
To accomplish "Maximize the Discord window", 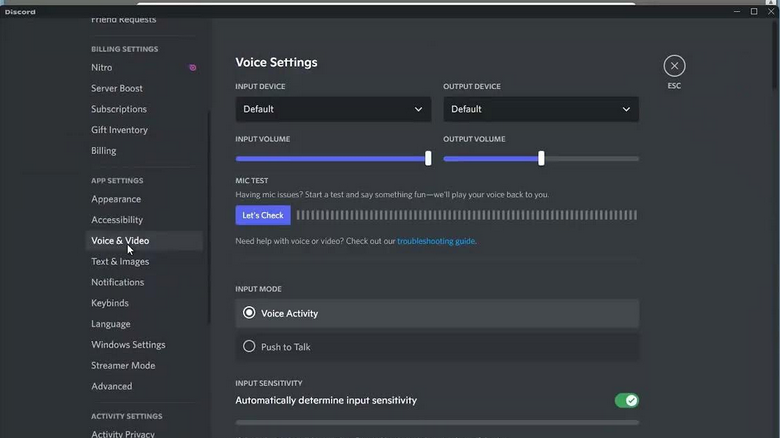I will tap(754, 11).
